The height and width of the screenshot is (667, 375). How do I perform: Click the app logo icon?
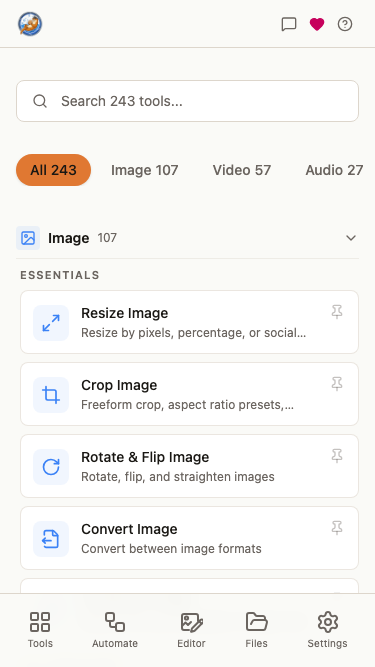30,24
